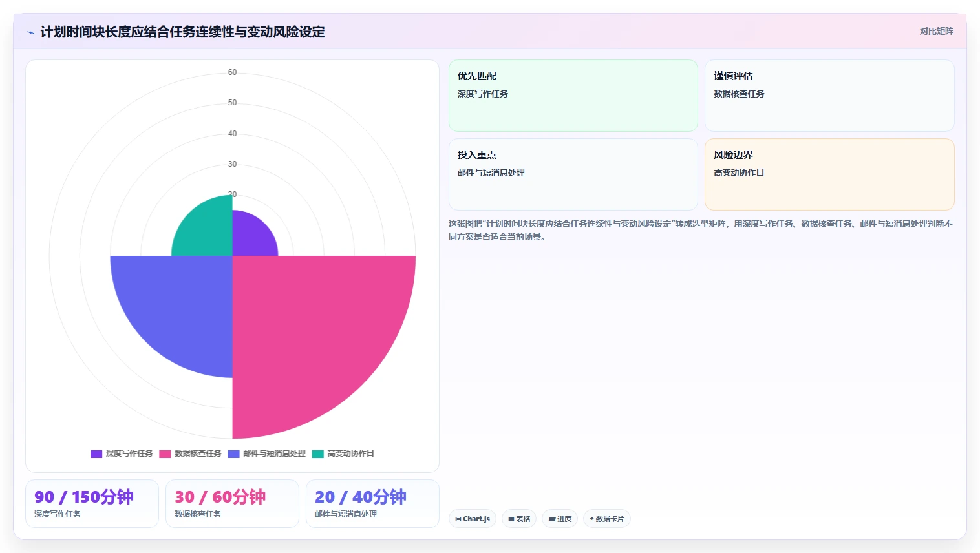Select the 90 / 150分钟 stat card
This screenshot has width=980, height=553.
[x=92, y=503]
